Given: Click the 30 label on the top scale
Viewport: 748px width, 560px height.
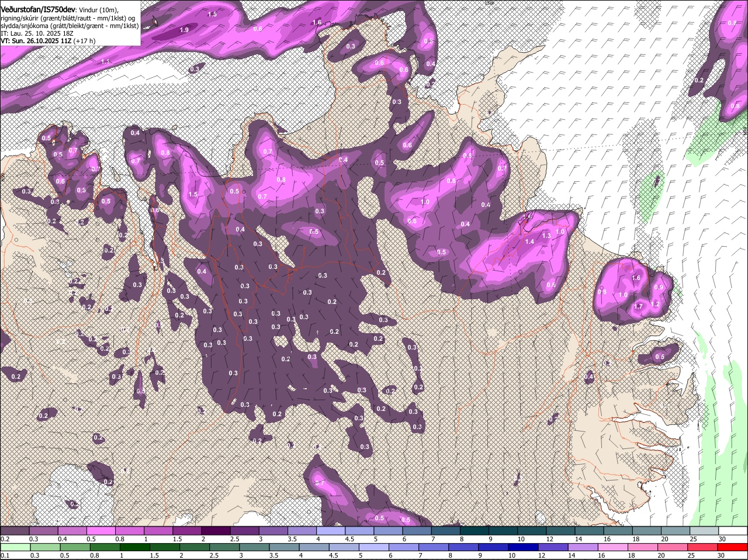Looking at the screenshot, I should tap(722, 538).
